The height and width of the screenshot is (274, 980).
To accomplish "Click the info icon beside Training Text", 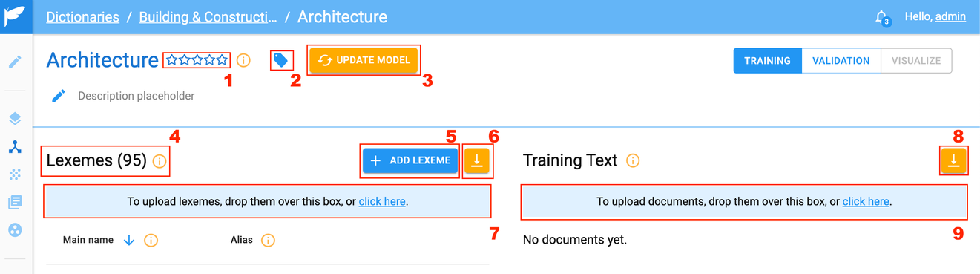I will 633,160.
